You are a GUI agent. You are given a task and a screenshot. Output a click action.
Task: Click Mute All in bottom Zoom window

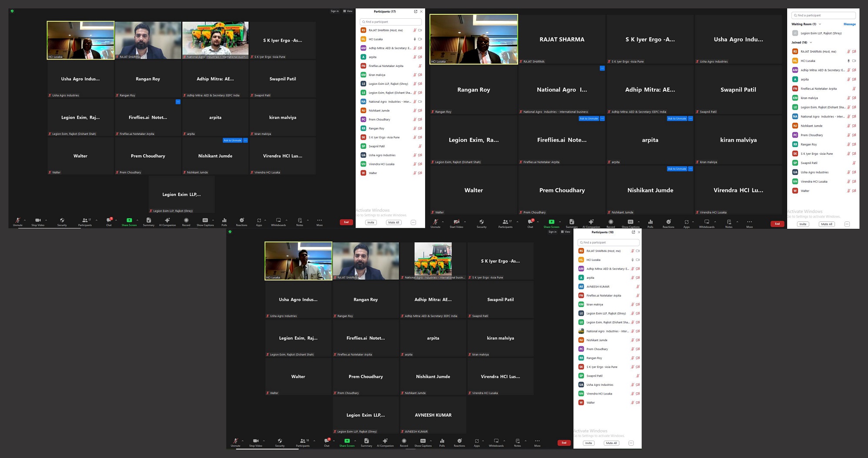click(x=612, y=443)
